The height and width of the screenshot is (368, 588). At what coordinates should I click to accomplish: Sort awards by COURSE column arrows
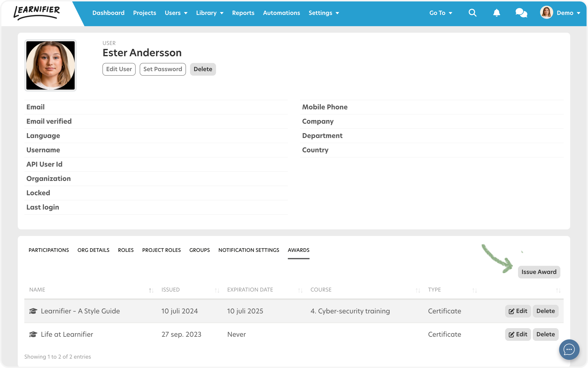pos(418,290)
